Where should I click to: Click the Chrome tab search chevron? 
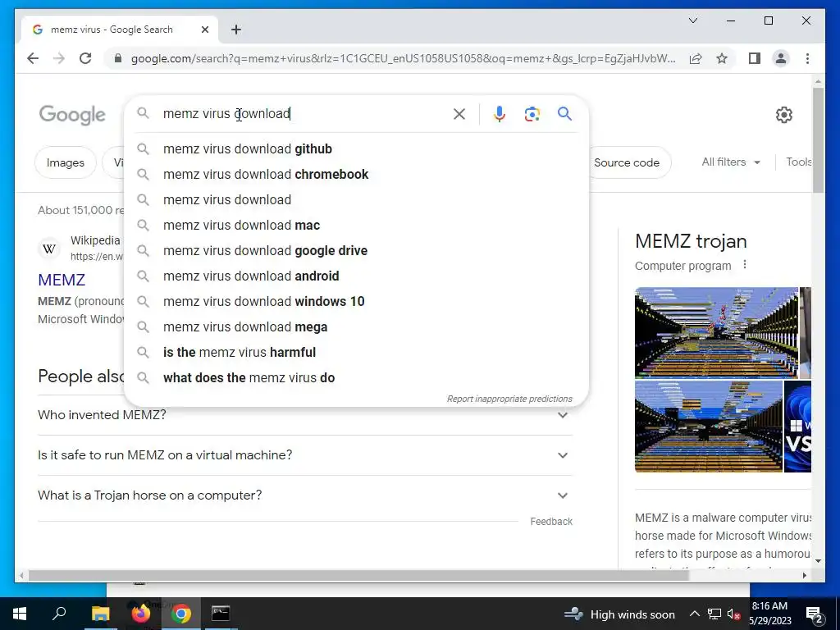pos(693,21)
